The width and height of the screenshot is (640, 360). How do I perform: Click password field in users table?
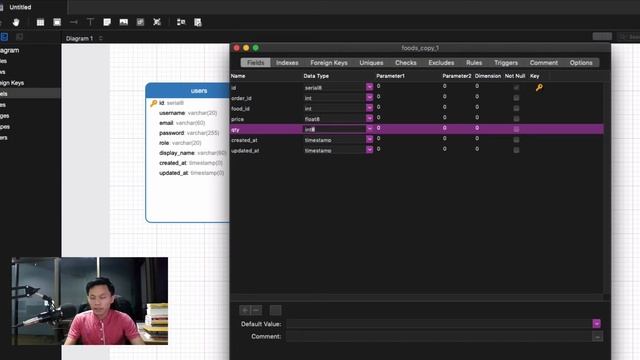189,133
